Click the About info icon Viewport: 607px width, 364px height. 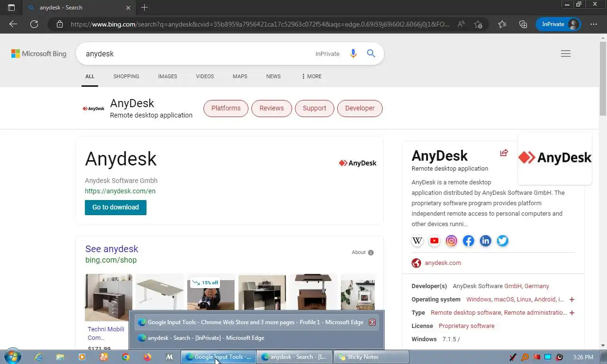371,253
